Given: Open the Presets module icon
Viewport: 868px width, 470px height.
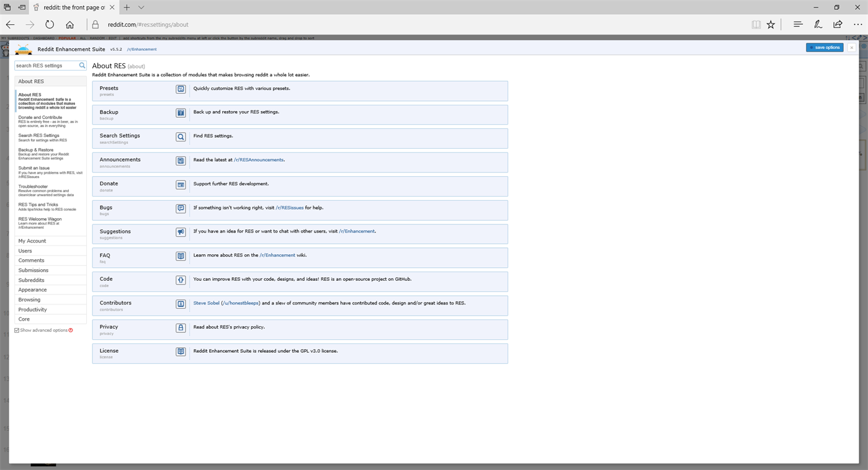Looking at the screenshot, I should coord(181,89).
